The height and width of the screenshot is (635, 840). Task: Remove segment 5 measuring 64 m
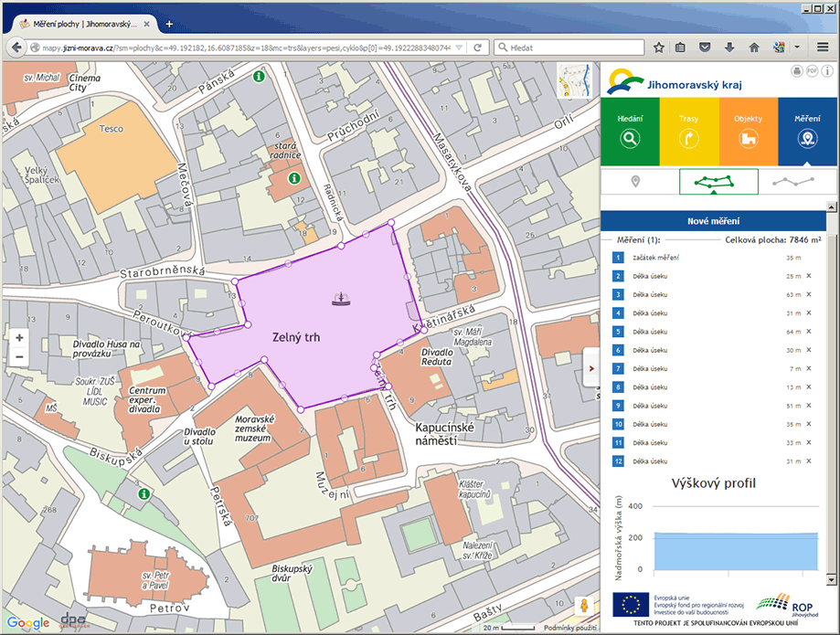(809, 332)
